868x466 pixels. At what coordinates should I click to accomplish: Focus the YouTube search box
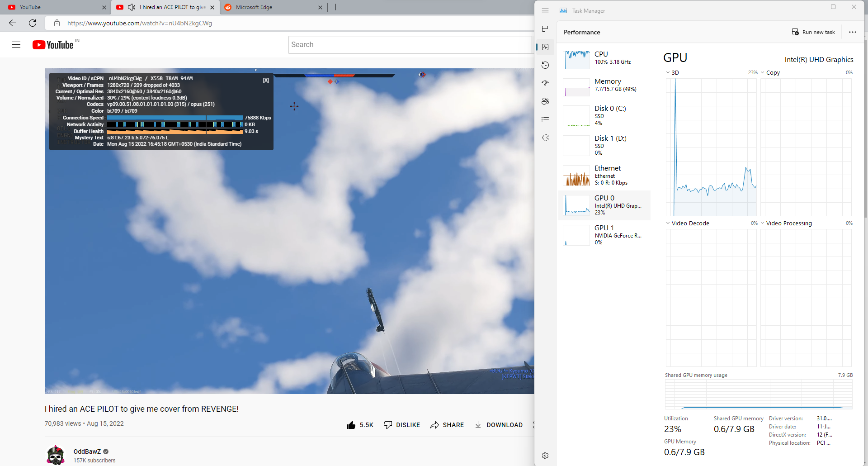coord(410,45)
